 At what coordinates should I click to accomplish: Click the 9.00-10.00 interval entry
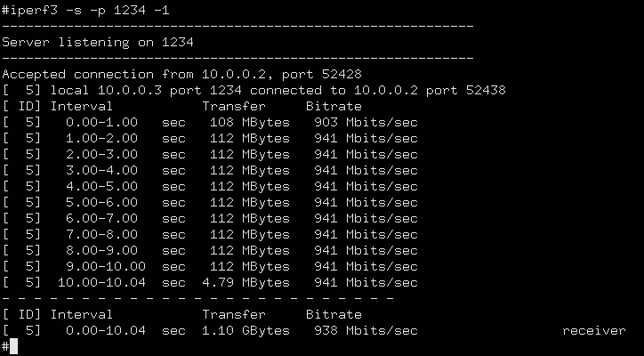[x=106, y=266]
